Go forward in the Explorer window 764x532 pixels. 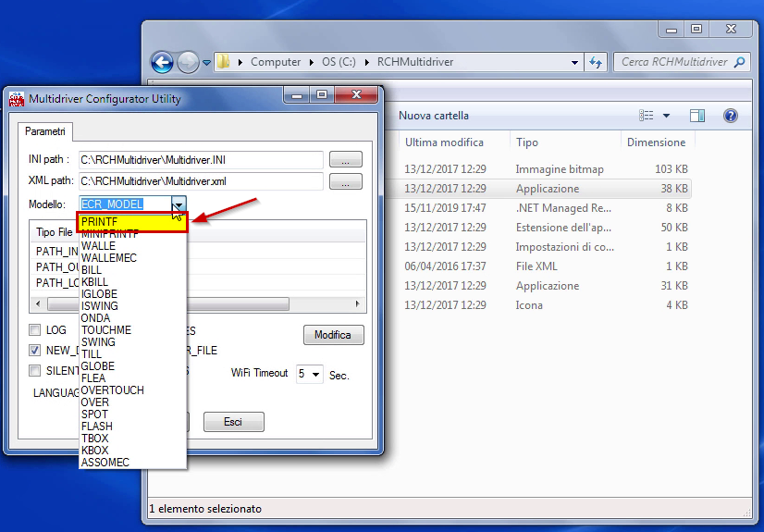coord(188,62)
